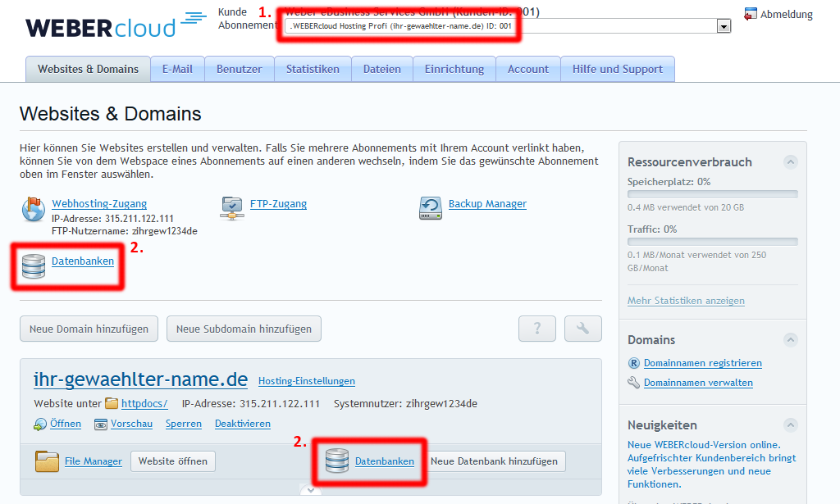Click the IP-Adresse text under Webhosting-Zugang

pyautogui.click(x=112, y=219)
